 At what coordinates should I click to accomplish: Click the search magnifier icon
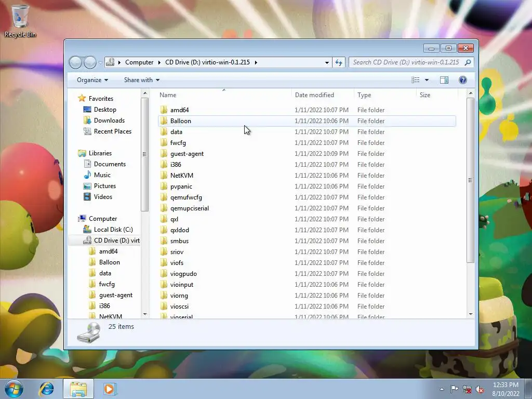point(468,62)
